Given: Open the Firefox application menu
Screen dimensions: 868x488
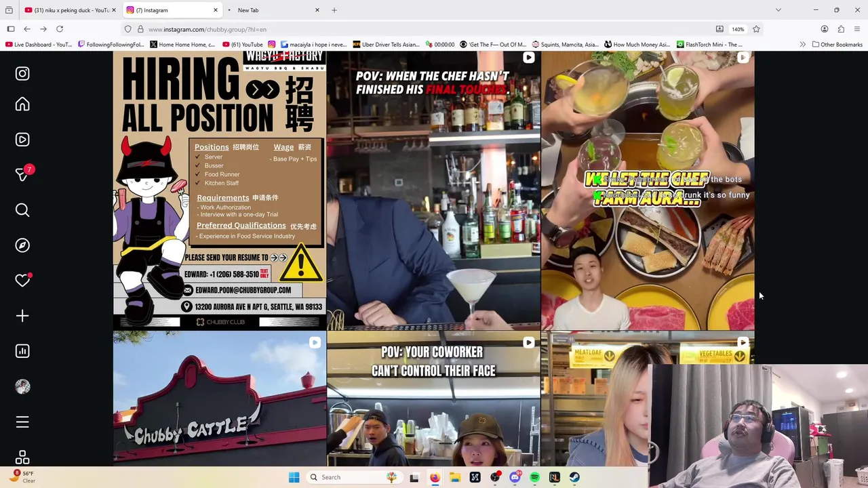Looking at the screenshot, I should tap(857, 29).
